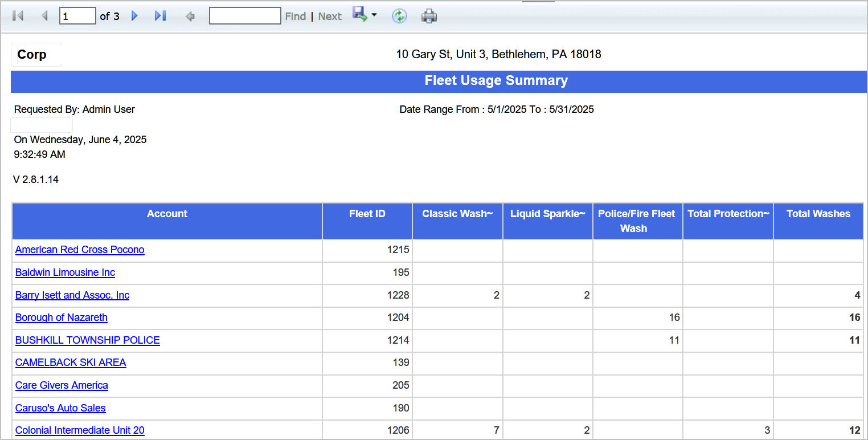
Task: Click Fleet ID value 1215
Action: click(398, 250)
